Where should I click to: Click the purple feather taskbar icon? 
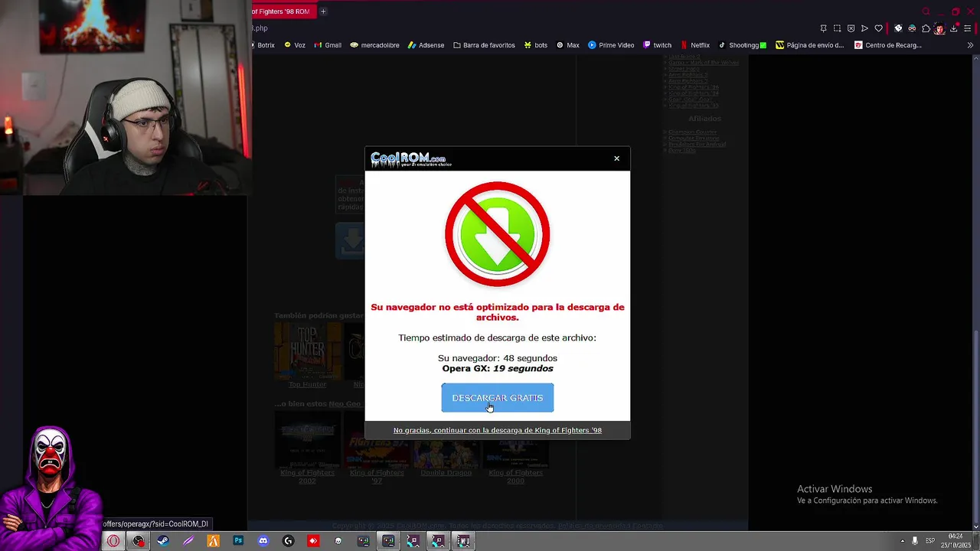pyautogui.click(x=188, y=541)
